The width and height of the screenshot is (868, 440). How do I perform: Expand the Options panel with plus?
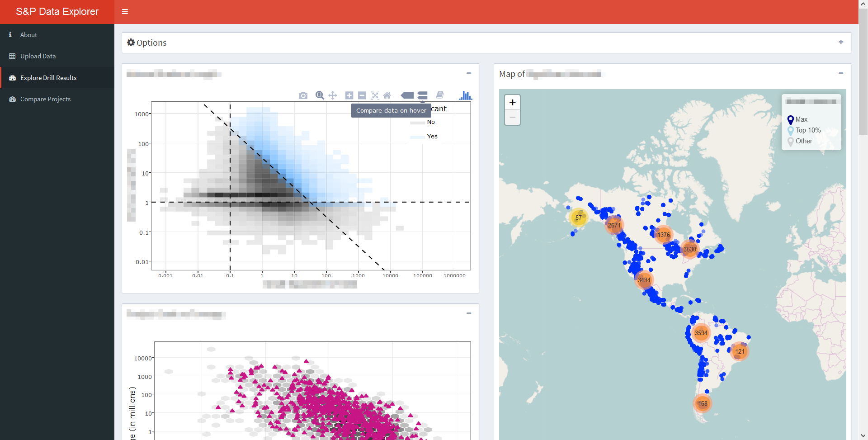tap(841, 42)
